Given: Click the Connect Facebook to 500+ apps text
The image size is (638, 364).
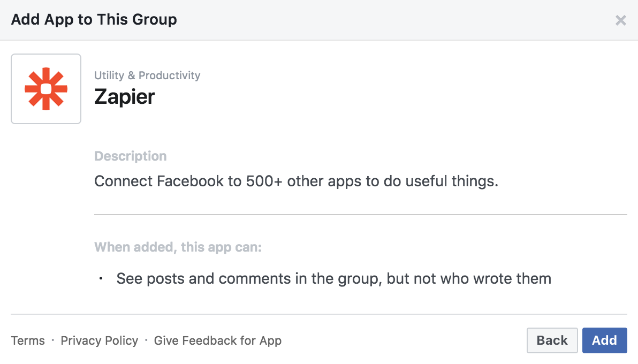Looking at the screenshot, I should click(x=296, y=181).
